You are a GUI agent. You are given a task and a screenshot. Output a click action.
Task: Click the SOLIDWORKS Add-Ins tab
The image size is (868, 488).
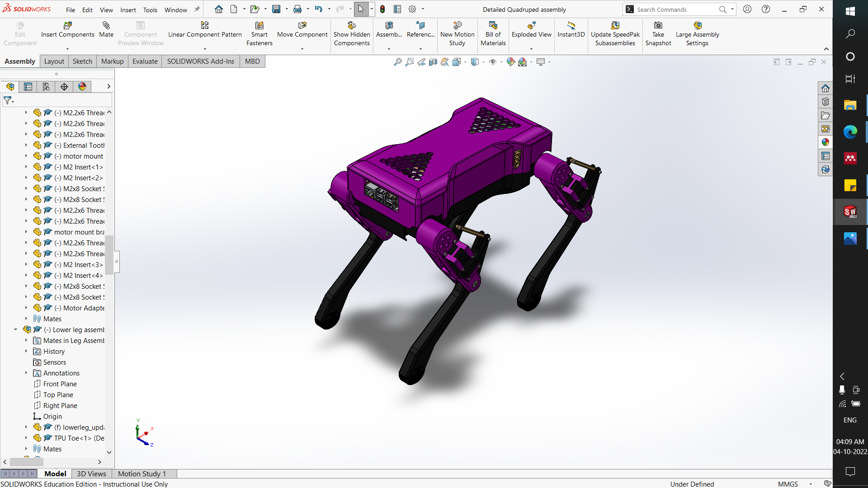(200, 61)
